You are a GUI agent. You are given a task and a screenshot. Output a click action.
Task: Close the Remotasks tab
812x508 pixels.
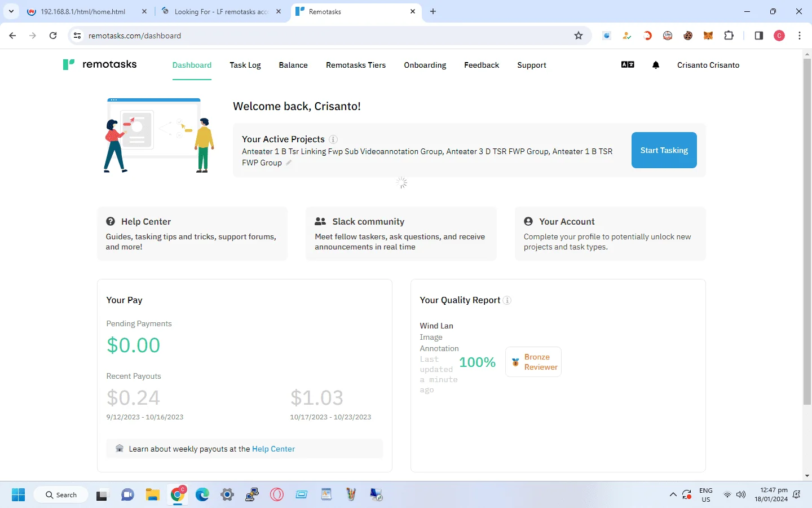413,11
